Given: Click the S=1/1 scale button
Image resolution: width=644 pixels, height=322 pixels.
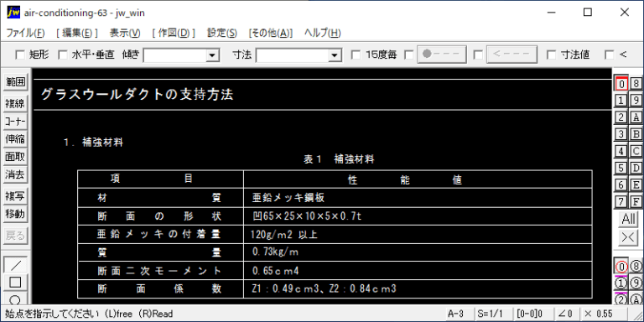Looking at the screenshot, I should click(492, 314).
